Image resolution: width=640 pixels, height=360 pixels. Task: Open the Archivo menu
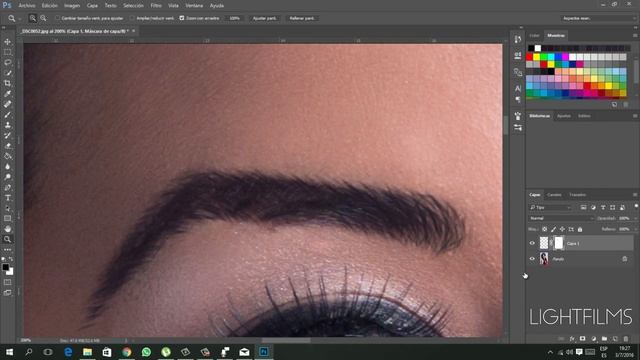click(27, 6)
